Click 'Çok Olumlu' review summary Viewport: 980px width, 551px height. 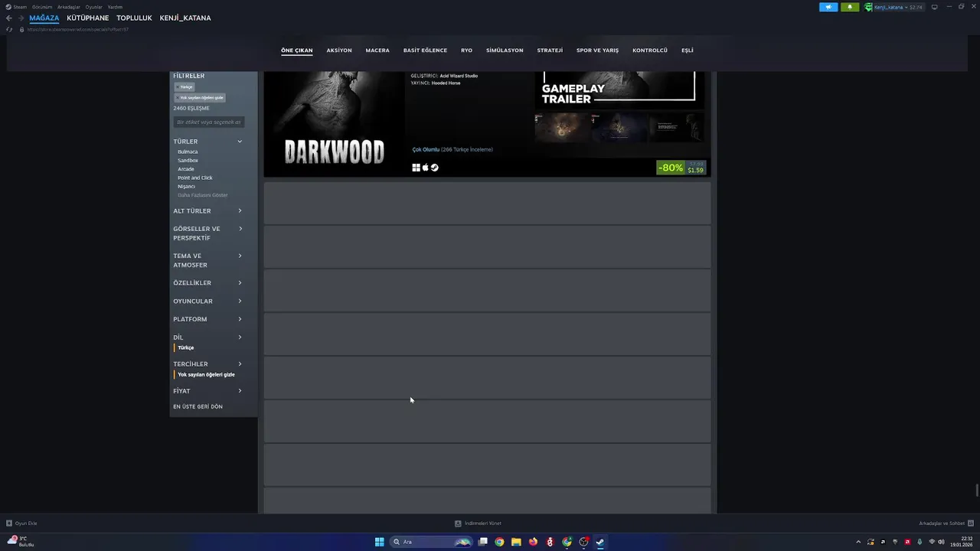(426, 149)
